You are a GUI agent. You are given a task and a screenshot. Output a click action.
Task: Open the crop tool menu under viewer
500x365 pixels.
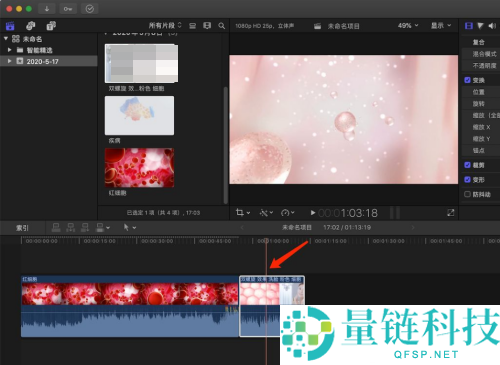pyautogui.click(x=243, y=212)
